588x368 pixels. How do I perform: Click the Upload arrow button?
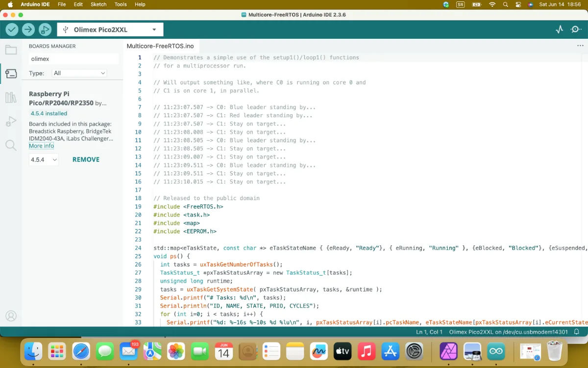28,29
